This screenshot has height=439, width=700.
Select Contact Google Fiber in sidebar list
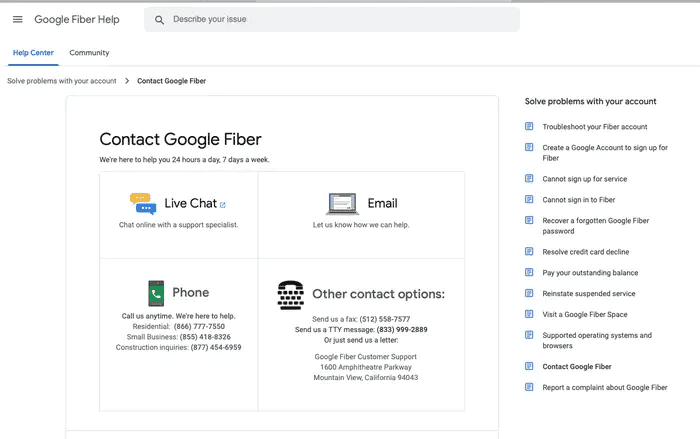577,367
